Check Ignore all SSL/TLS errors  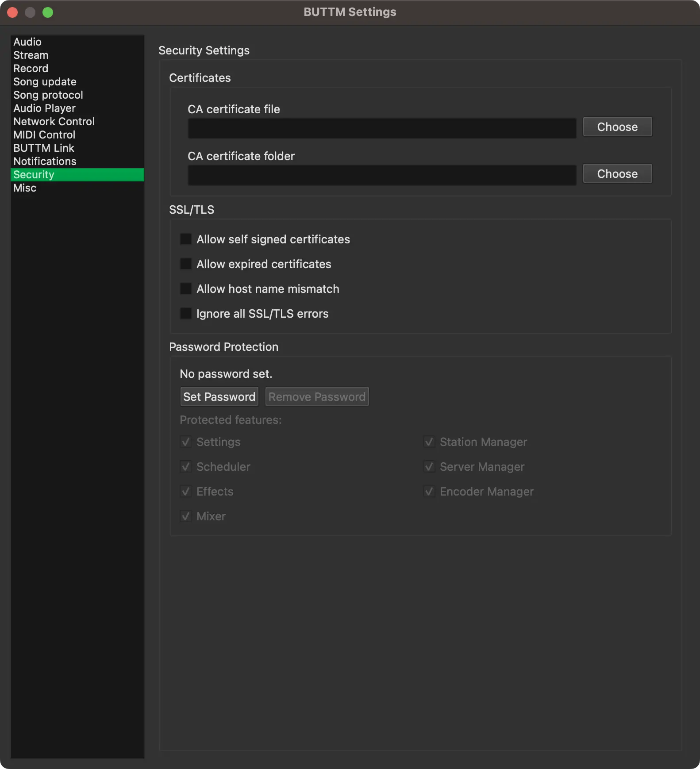[x=186, y=314]
